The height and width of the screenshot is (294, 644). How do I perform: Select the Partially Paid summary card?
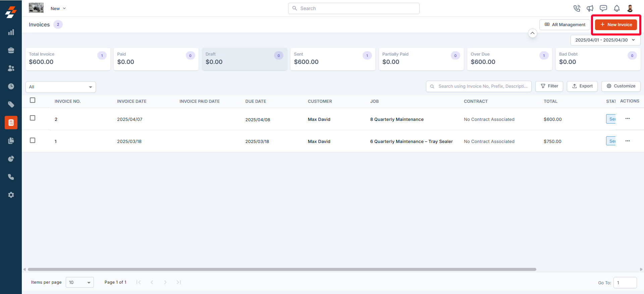click(x=421, y=59)
